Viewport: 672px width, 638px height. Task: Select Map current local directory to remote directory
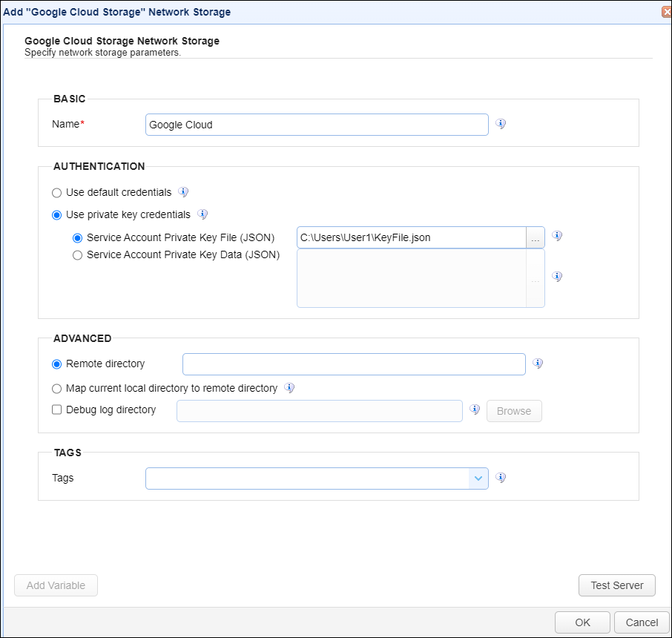[56, 389]
